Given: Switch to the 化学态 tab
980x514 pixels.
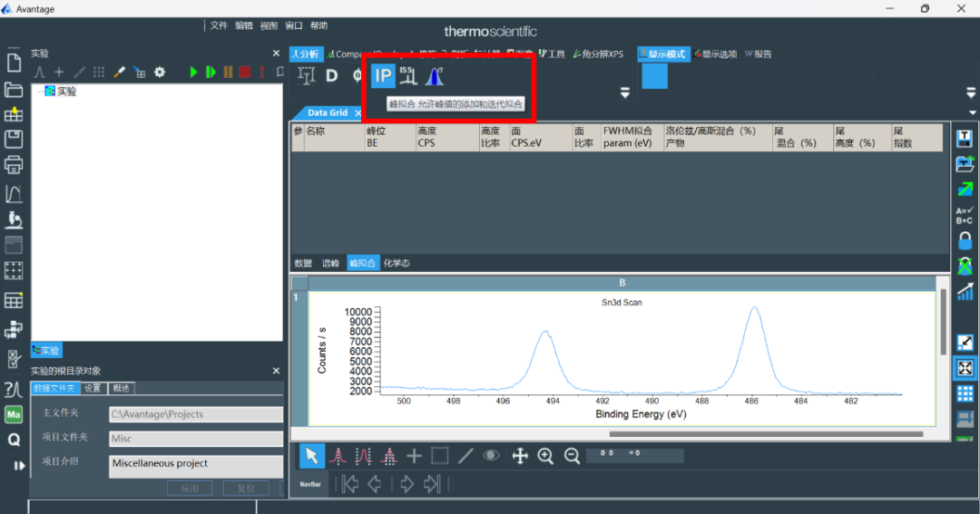Looking at the screenshot, I should coord(396,263).
